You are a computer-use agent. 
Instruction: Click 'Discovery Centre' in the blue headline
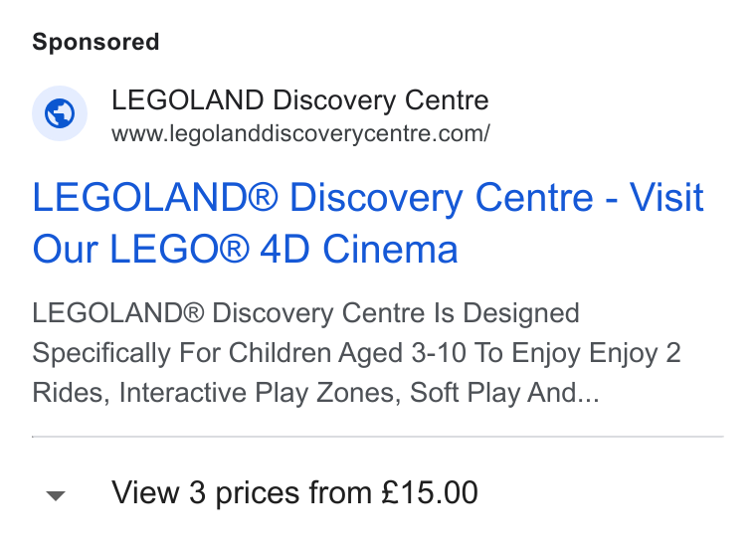(441, 198)
